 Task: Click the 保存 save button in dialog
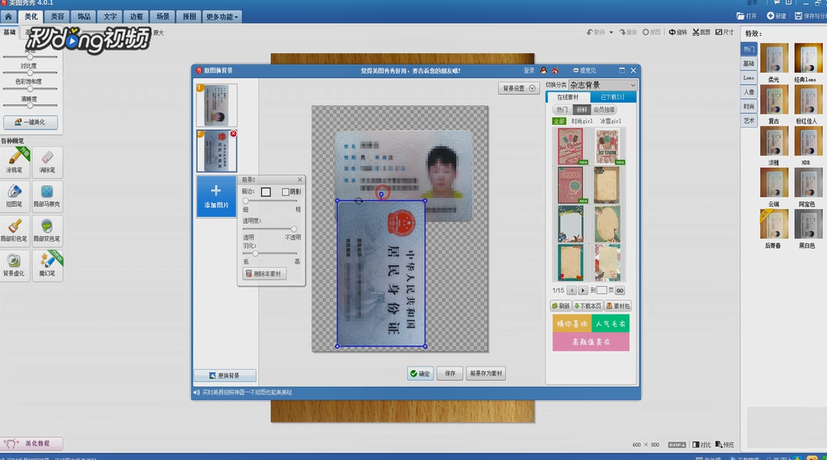450,373
